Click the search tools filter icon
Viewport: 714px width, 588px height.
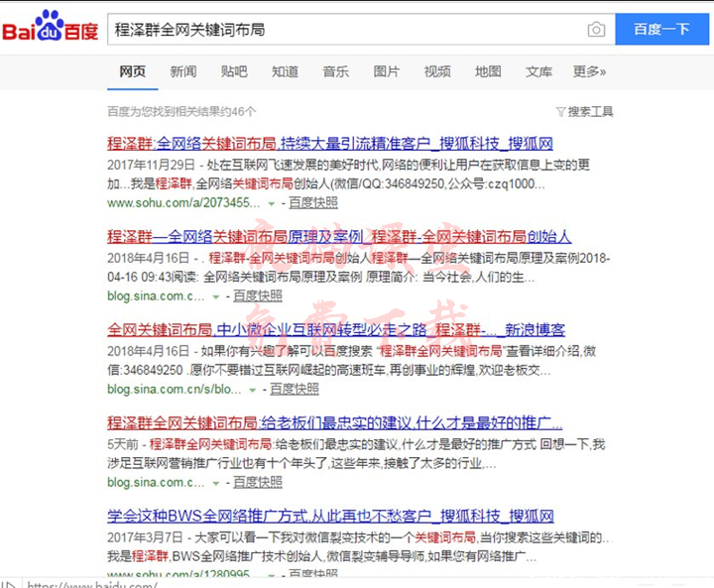tap(560, 112)
